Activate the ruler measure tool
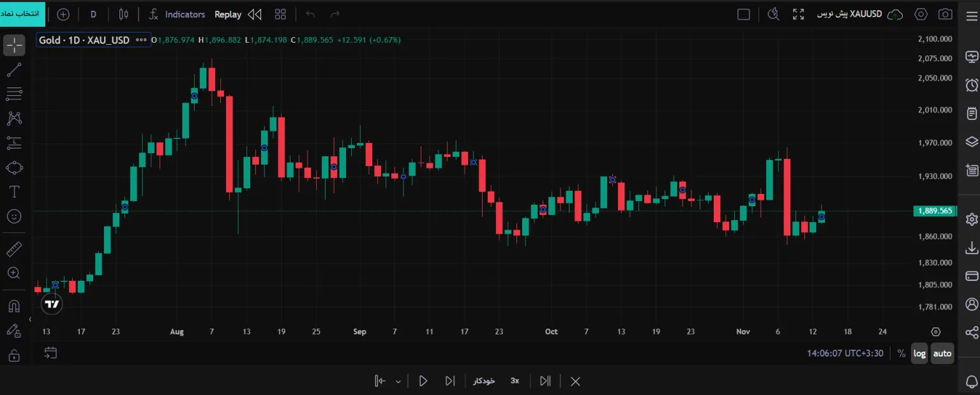The width and height of the screenshot is (980, 395). pyautogui.click(x=14, y=249)
